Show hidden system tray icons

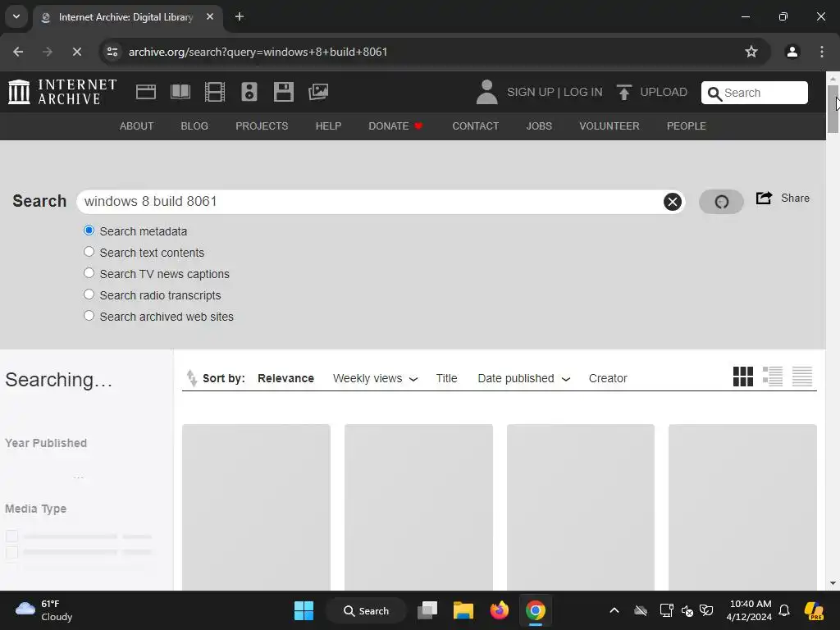point(614,610)
